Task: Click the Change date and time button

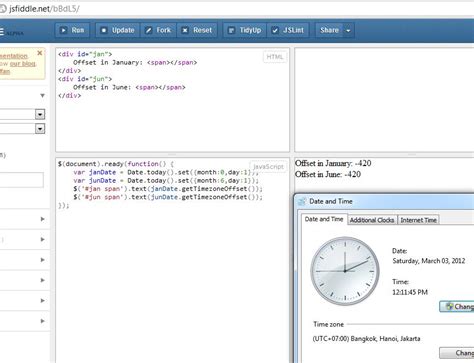Action: point(457,306)
